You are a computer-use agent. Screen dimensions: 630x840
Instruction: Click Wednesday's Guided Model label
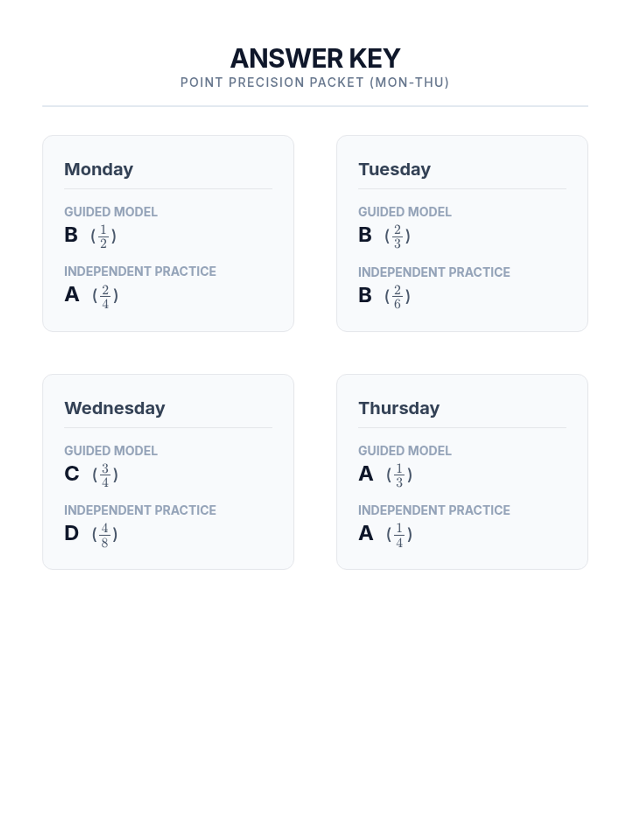click(x=111, y=450)
